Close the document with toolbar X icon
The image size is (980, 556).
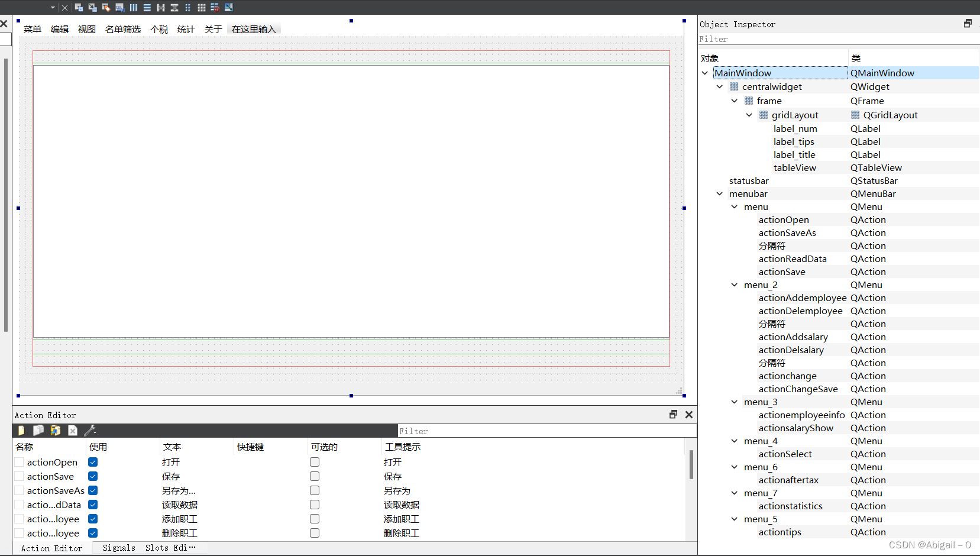coord(64,8)
